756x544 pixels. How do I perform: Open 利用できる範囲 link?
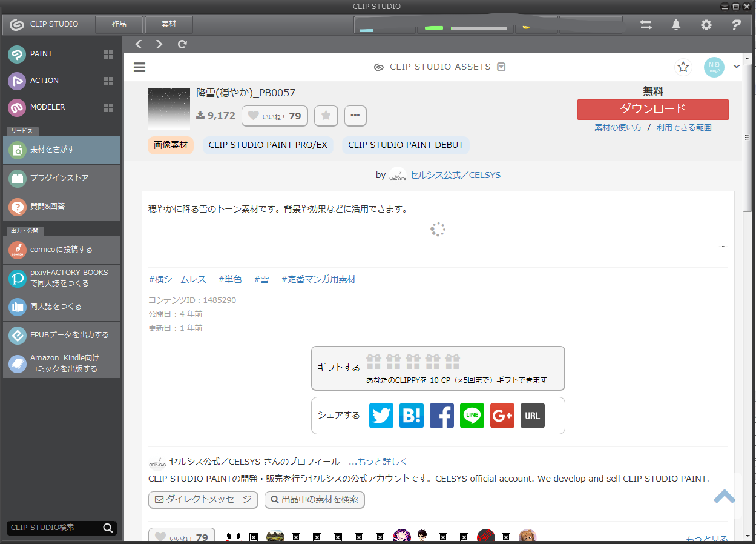[684, 128]
